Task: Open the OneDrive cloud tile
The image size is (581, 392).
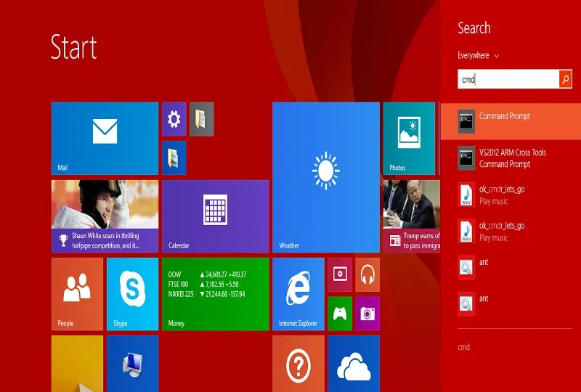Action: coord(354,364)
